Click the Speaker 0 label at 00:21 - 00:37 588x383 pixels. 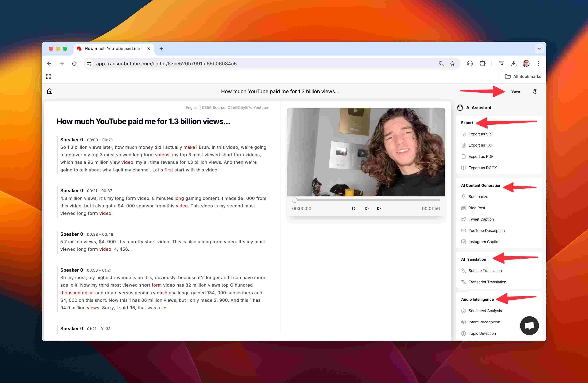pos(72,191)
